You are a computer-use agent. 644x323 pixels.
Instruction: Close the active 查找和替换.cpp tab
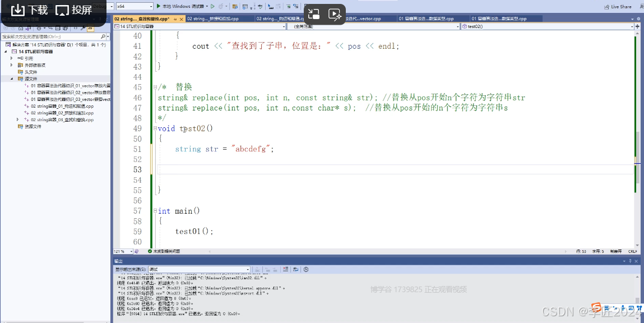181,19
